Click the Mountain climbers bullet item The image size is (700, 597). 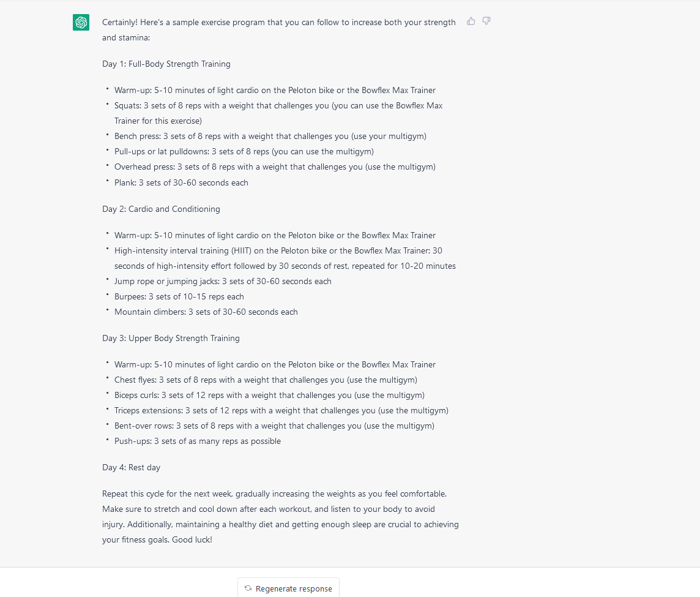[206, 312]
